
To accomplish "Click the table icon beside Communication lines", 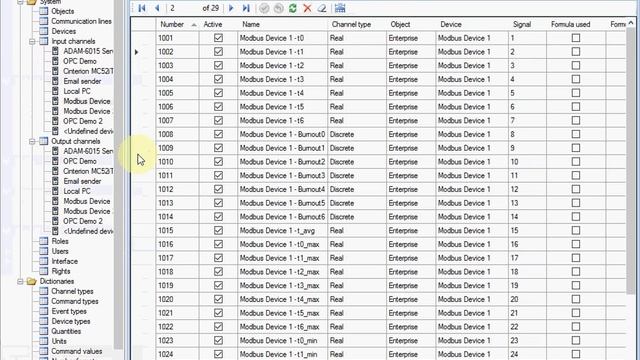I will point(44,21).
